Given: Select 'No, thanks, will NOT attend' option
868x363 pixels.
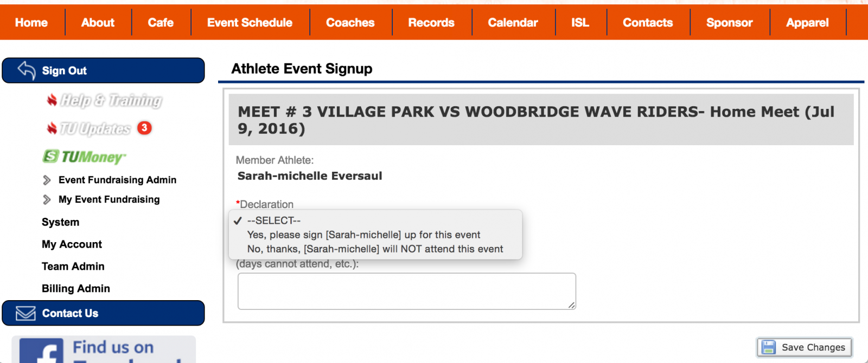Looking at the screenshot, I should coord(375,249).
